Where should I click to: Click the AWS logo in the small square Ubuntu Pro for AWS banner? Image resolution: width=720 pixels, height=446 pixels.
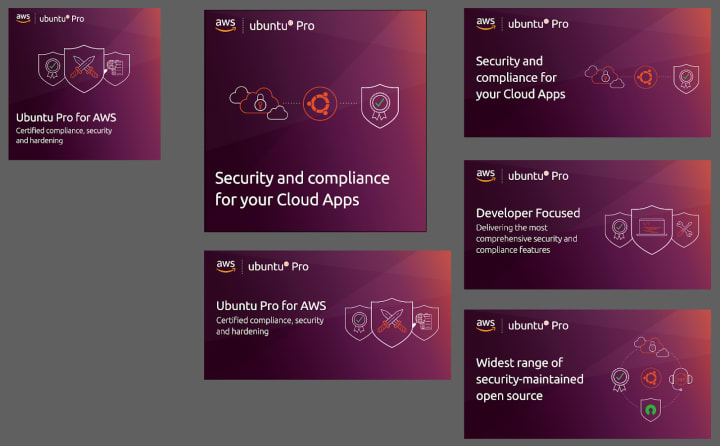[23, 18]
